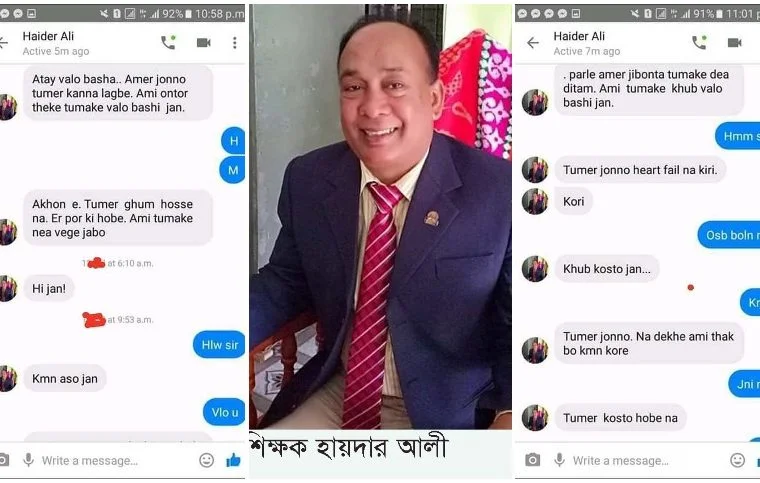Open camera in right message bar
The image size is (760, 483).
coord(532,460)
